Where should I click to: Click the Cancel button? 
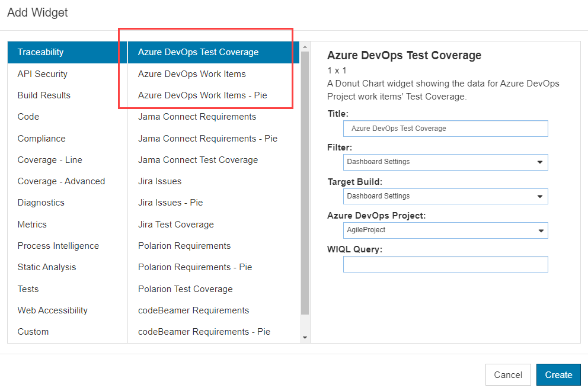[508, 374]
